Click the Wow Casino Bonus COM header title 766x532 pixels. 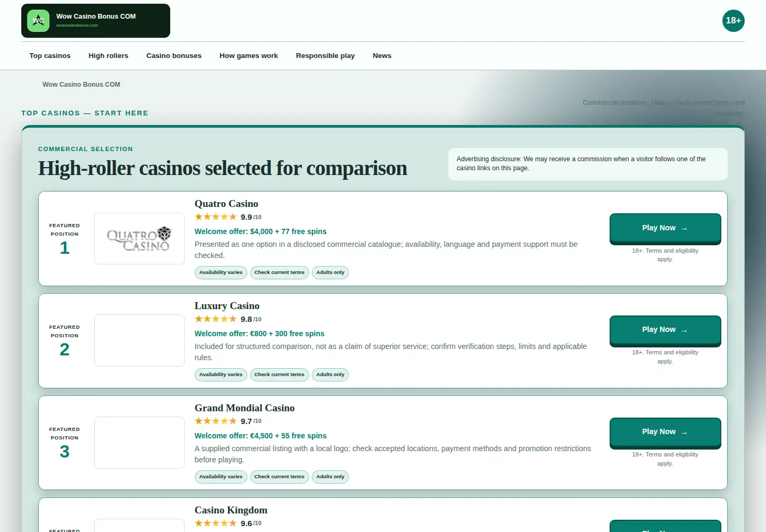click(x=96, y=16)
